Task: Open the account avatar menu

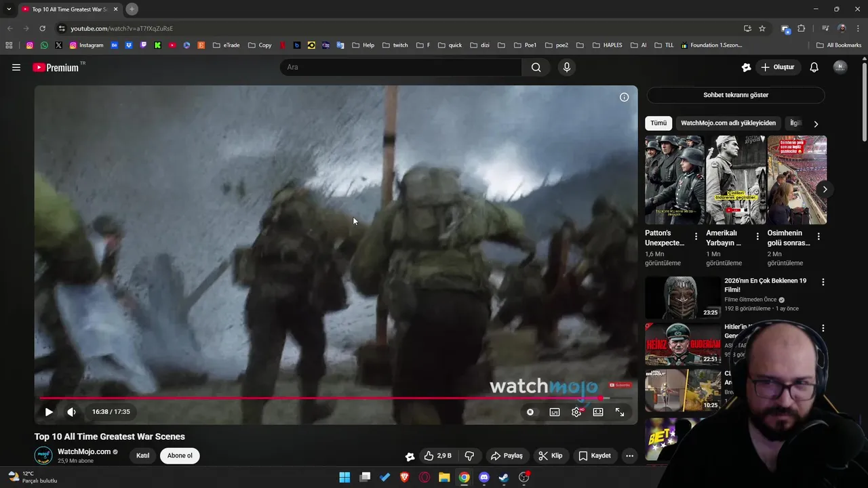Action: click(840, 67)
